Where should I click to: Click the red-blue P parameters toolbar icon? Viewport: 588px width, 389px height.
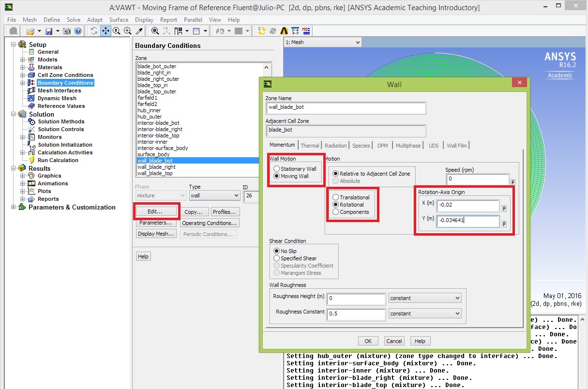295,31
